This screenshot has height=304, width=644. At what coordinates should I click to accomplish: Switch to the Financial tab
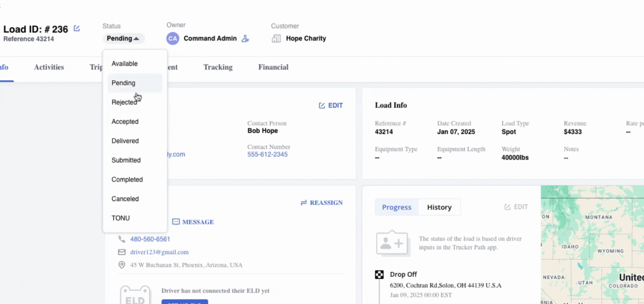pos(273,67)
